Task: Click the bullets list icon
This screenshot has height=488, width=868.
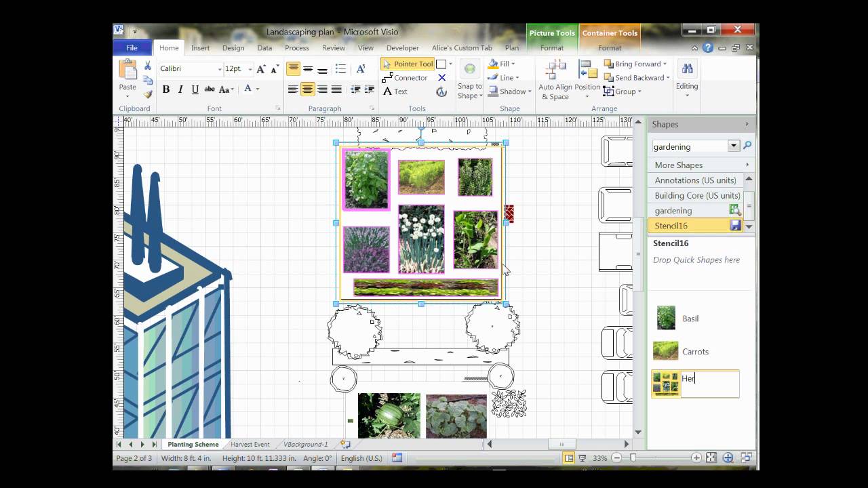Action: [x=340, y=69]
